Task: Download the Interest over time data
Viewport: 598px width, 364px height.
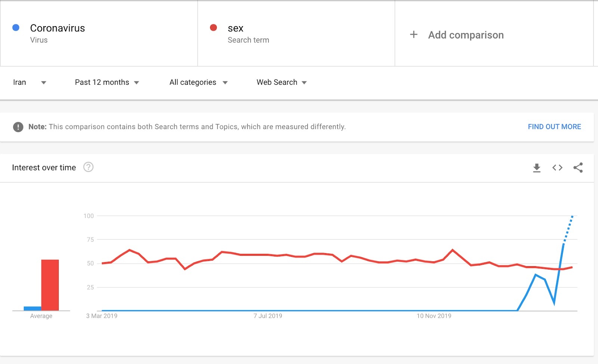Action: click(x=537, y=168)
